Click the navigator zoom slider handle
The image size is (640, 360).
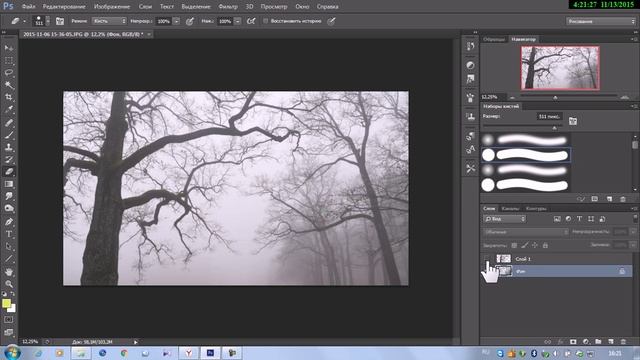pyautogui.click(x=555, y=97)
